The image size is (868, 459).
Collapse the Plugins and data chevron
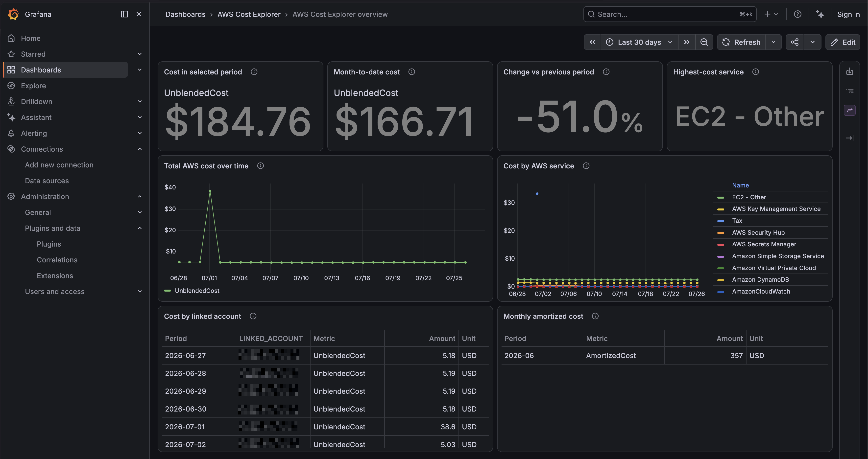[140, 228]
